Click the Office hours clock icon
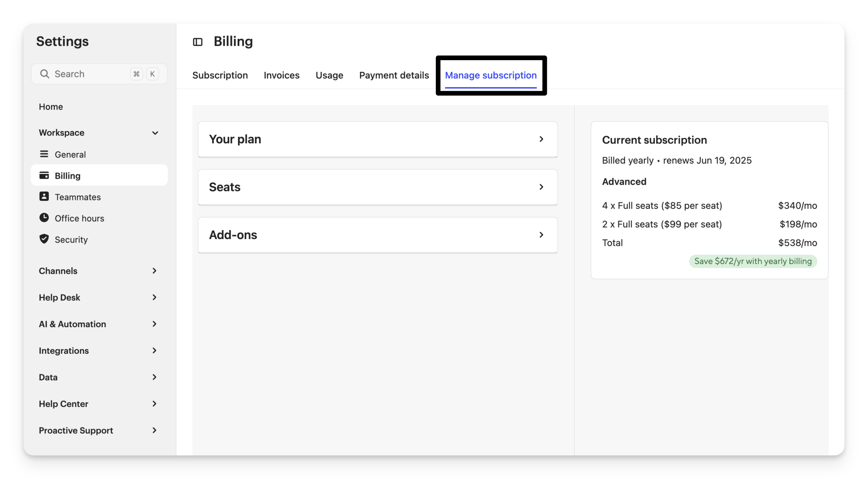This screenshot has width=868, height=479. pyautogui.click(x=44, y=218)
